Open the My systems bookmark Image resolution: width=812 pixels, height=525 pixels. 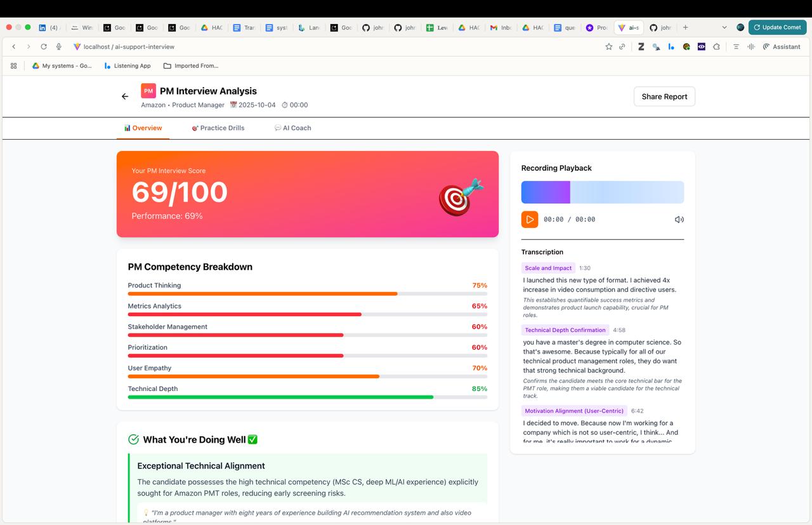click(x=62, y=65)
